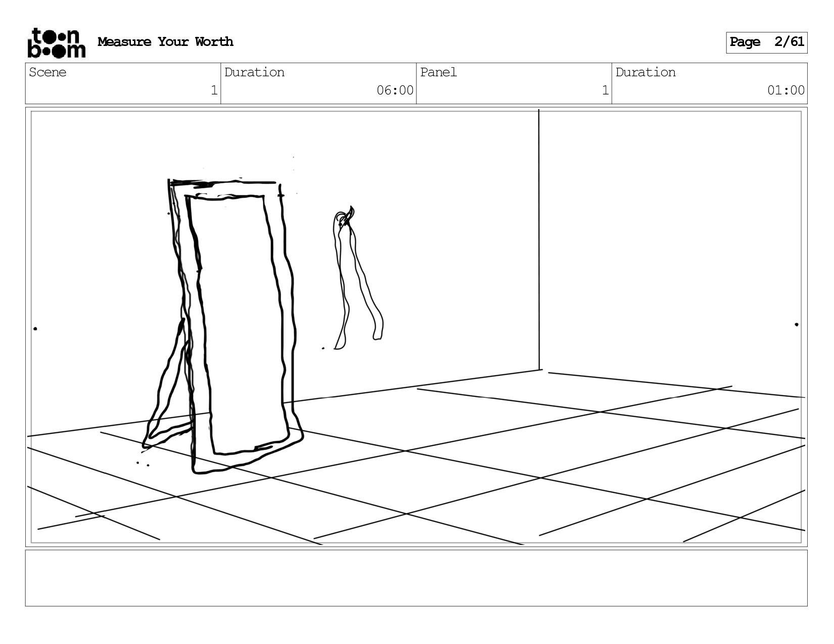
Task: Click the scene 'Duration' label
Action: 254,72
